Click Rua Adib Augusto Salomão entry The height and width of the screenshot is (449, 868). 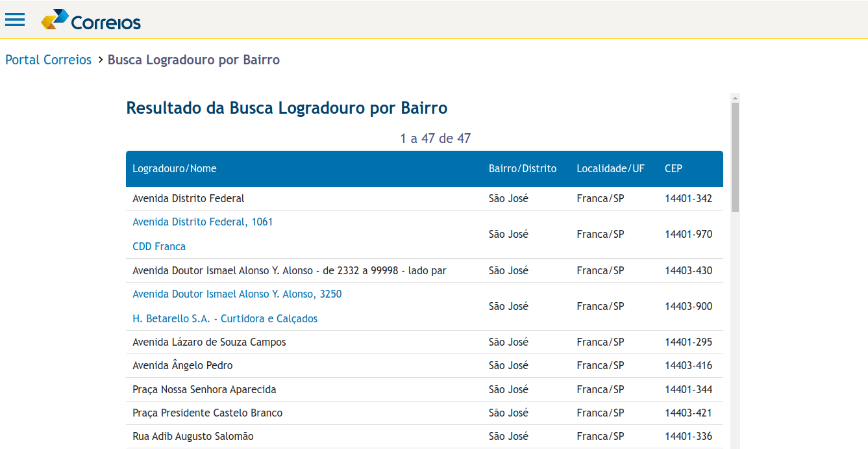(193, 437)
